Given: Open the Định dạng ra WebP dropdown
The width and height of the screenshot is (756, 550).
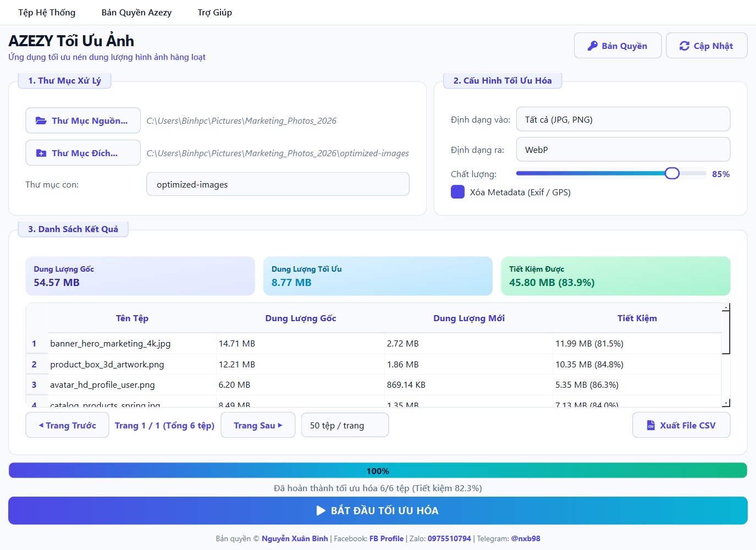Looking at the screenshot, I should 623,150.
